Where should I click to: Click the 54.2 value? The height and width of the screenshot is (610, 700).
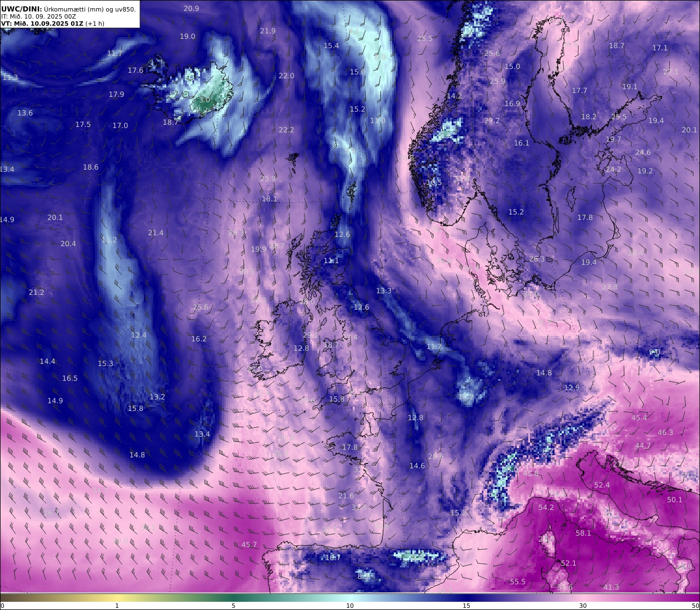click(546, 507)
